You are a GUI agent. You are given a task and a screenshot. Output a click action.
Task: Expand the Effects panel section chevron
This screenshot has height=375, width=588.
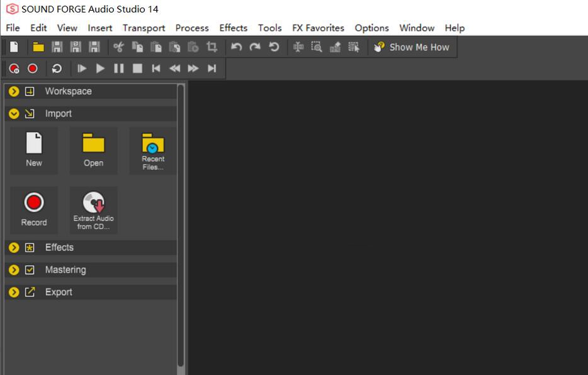14,248
